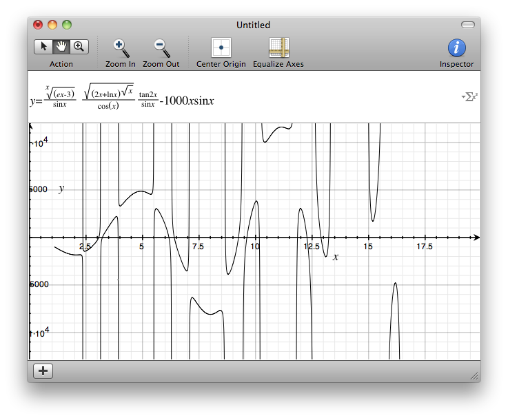This screenshot has width=508, height=420.
Task: Close the Untitled window
Action: pyautogui.click(x=38, y=25)
